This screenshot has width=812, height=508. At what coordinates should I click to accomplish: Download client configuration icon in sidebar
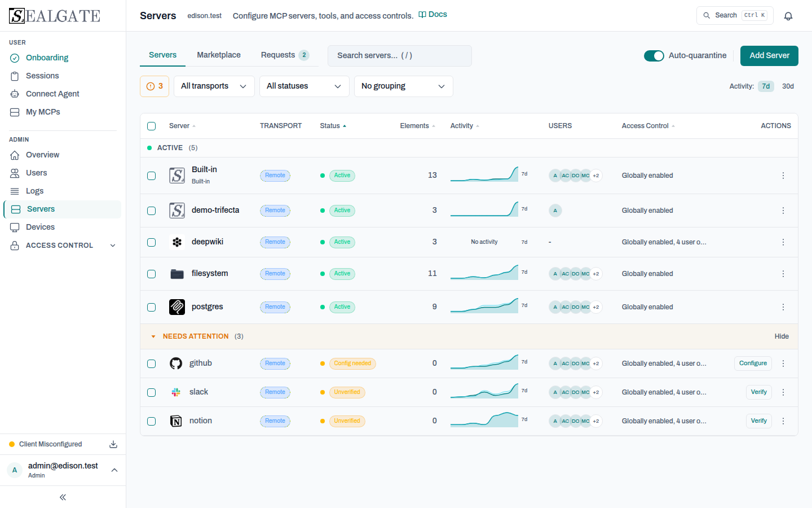(113, 444)
